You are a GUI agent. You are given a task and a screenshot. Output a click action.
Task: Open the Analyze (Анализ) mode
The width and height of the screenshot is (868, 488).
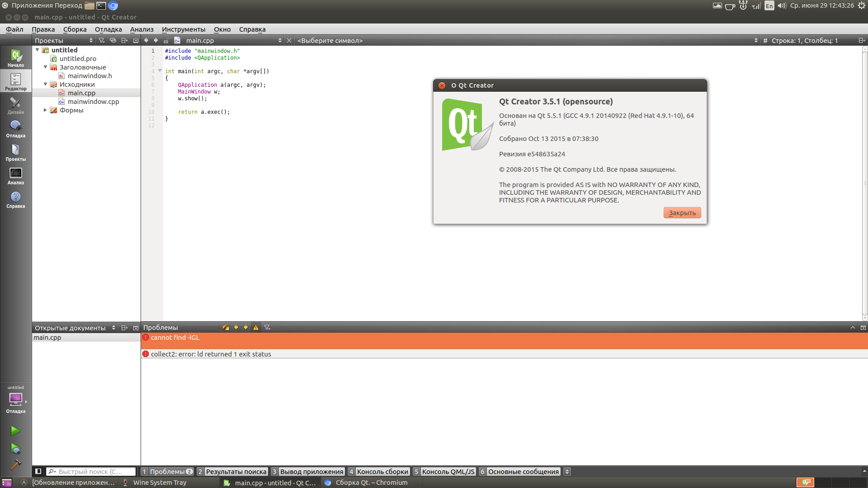click(16, 175)
